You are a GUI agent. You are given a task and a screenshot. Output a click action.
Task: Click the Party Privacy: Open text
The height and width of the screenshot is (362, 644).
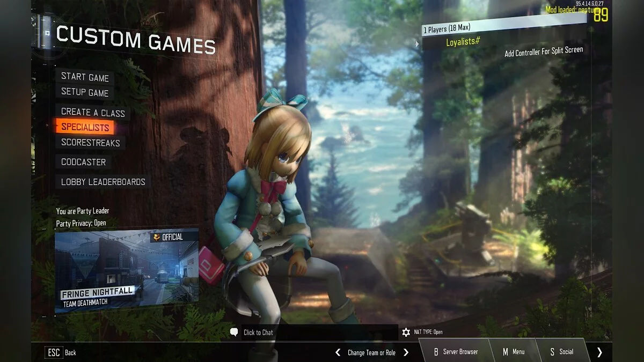pos(81,223)
